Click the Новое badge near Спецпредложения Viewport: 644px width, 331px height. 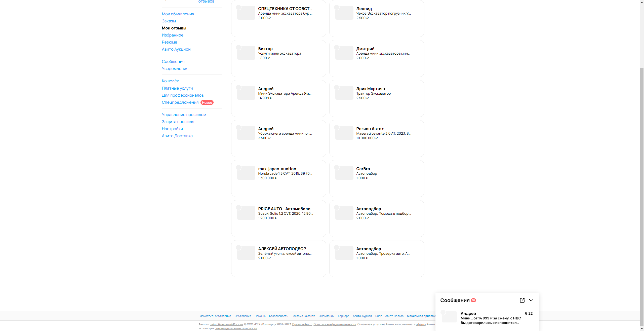207,102
